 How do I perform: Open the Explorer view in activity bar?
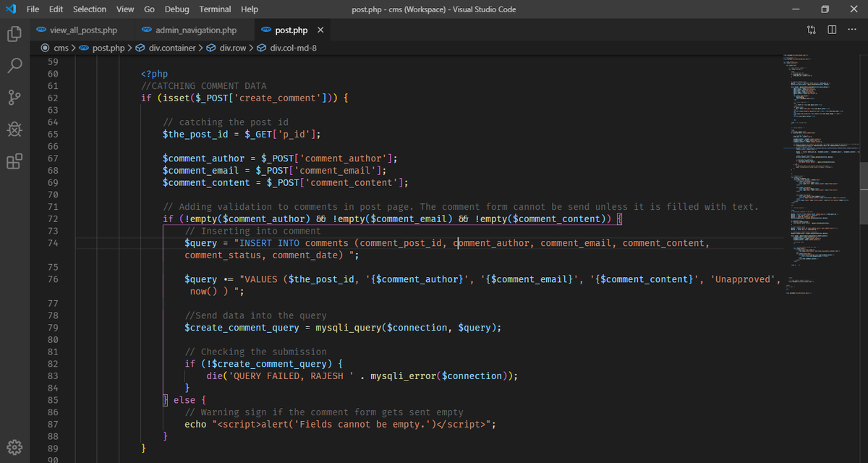[x=14, y=34]
